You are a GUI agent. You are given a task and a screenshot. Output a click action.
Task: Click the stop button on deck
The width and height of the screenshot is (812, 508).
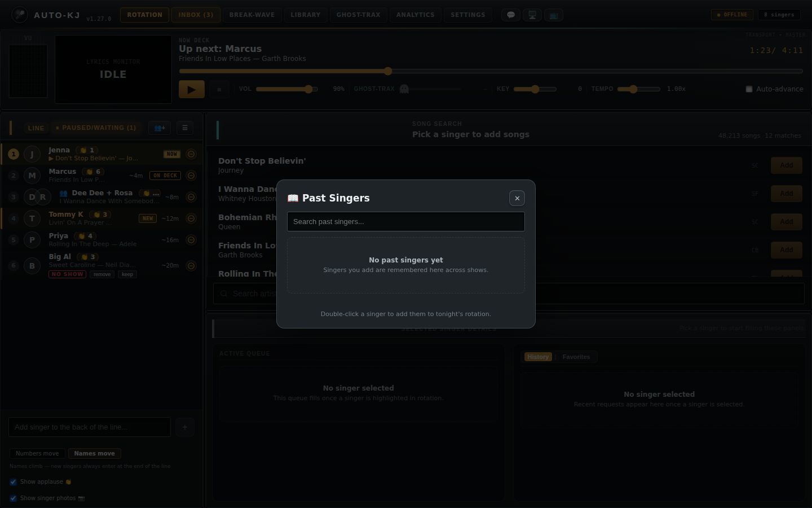(x=219, y=89)
